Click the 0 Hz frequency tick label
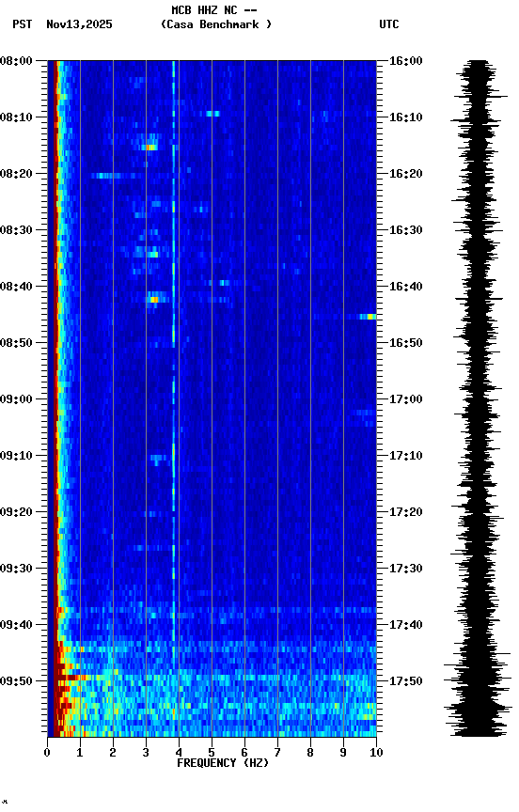This screenshot has width=519, height=812. (x=48, y=753)
